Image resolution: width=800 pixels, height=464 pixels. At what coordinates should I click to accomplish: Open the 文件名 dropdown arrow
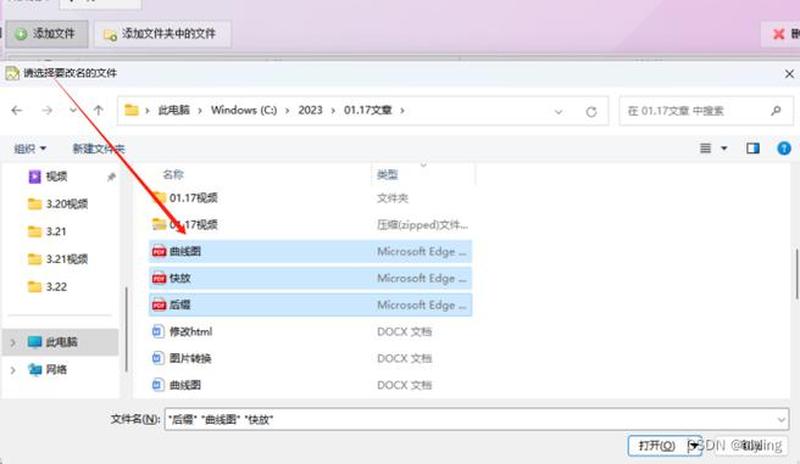tap(781, 420)
